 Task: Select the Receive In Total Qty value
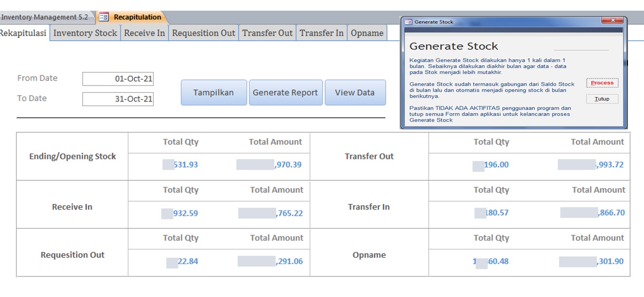tap(180, 213)
